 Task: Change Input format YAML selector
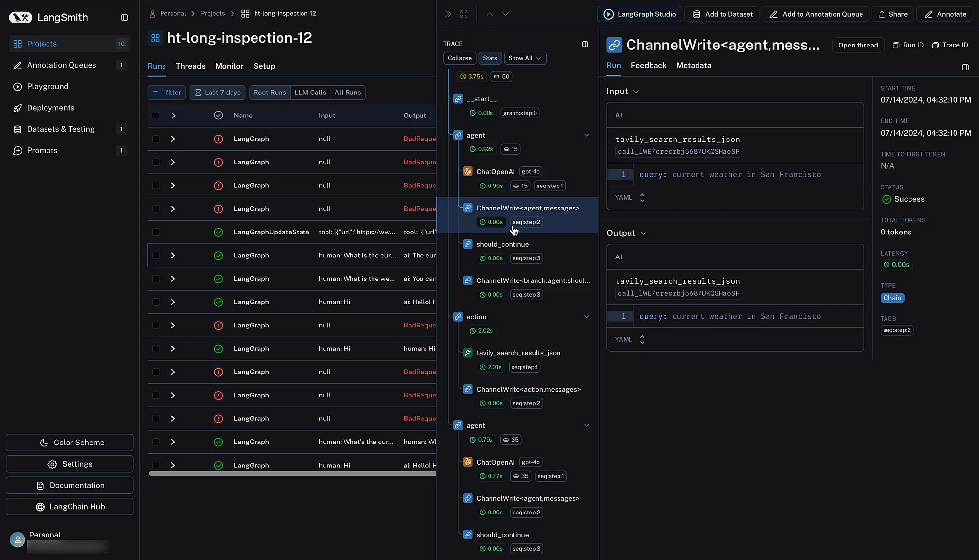pyautogui.click(x=630, y=198)
